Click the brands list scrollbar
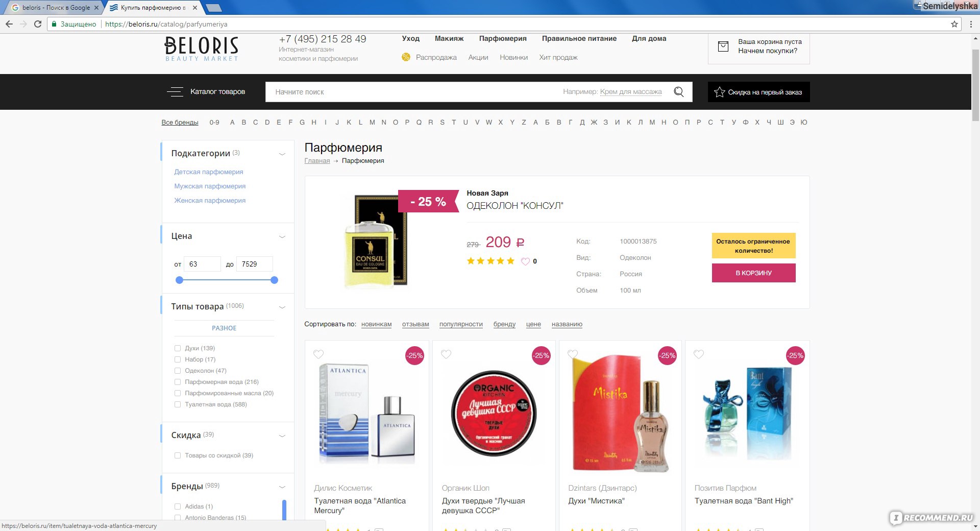The image size is (980, 531). pyautogui.click(x=284, y=510)
